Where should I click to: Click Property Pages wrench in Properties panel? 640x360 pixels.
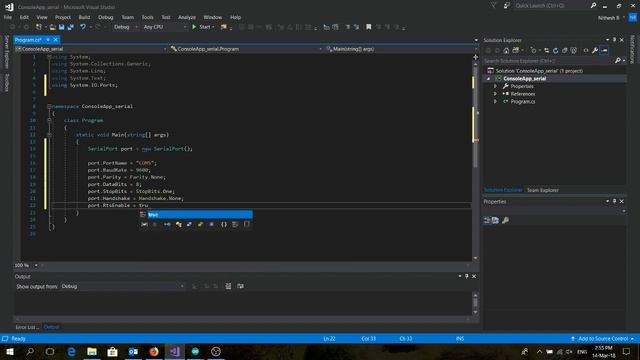click(505, 220)
